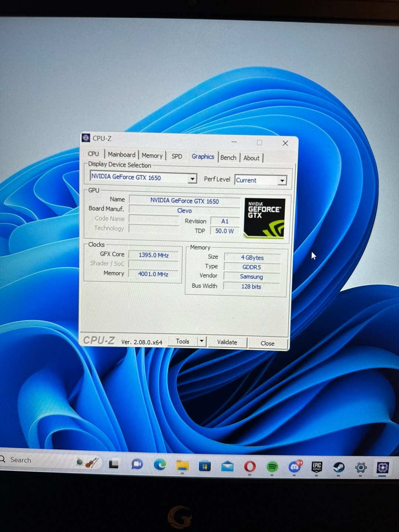The width and height of the screenshot is (399, 532).
Task: Click the bus width value 128 bits
Action: [251, 286]
